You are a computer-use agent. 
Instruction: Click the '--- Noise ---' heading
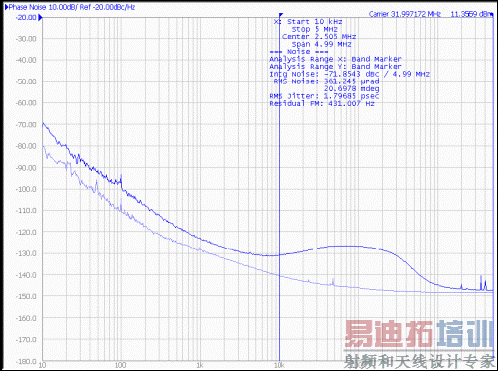(x=299, y=52)
